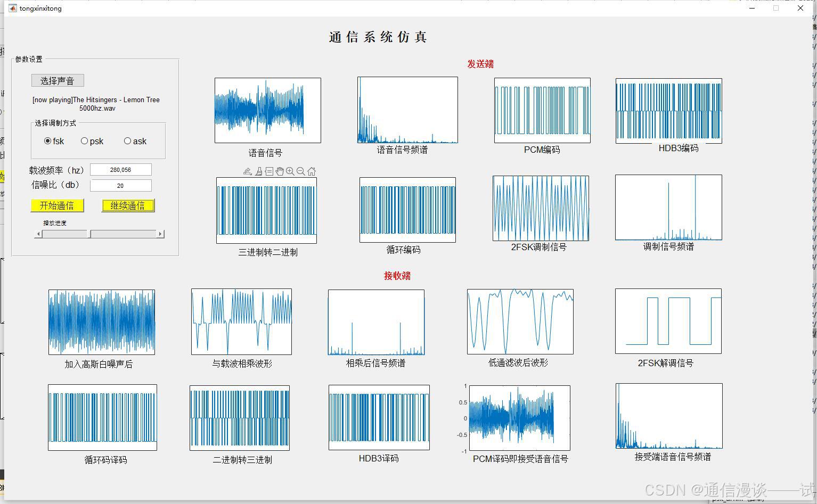Click the right arrow of the playback slider
This screenshot has height=504, width=817.
(x=160, y=234)
